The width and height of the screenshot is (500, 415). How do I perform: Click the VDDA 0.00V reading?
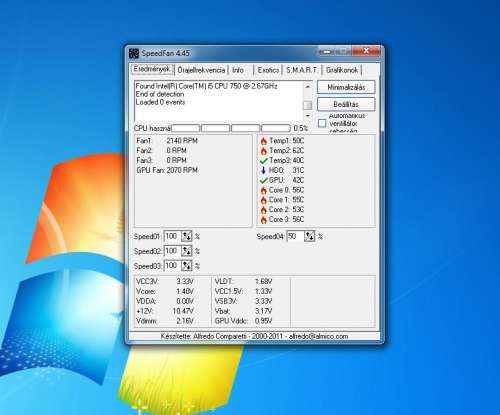(x=165, y=301)
